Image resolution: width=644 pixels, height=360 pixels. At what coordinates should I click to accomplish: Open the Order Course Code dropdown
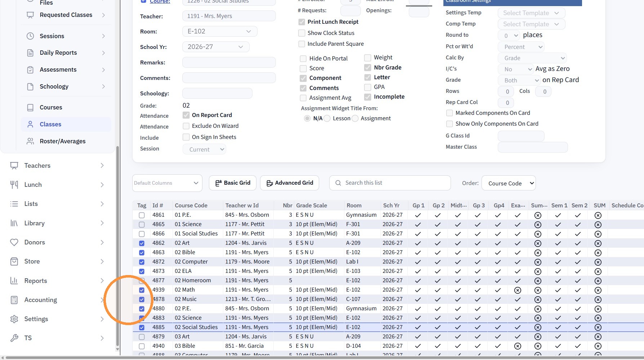pyautogui.click(x=509, y=183)
